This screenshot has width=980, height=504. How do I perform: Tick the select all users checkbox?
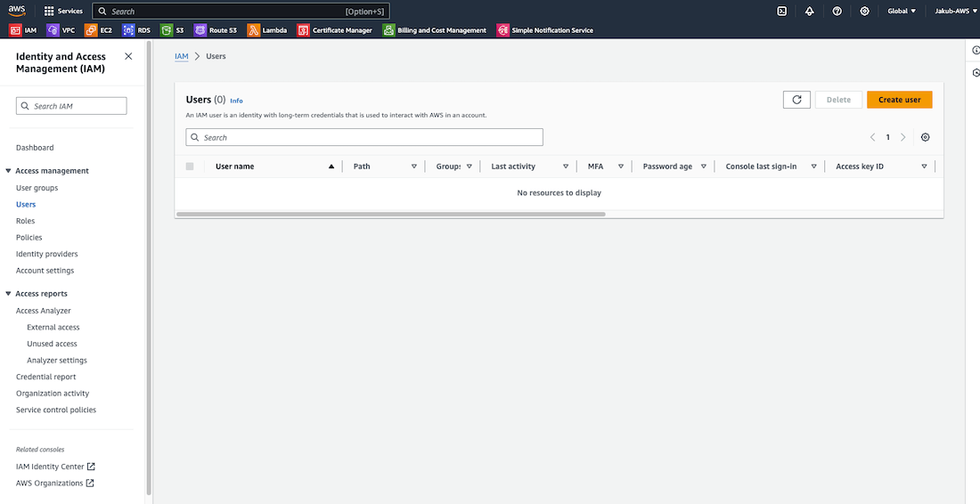[190, 167]
